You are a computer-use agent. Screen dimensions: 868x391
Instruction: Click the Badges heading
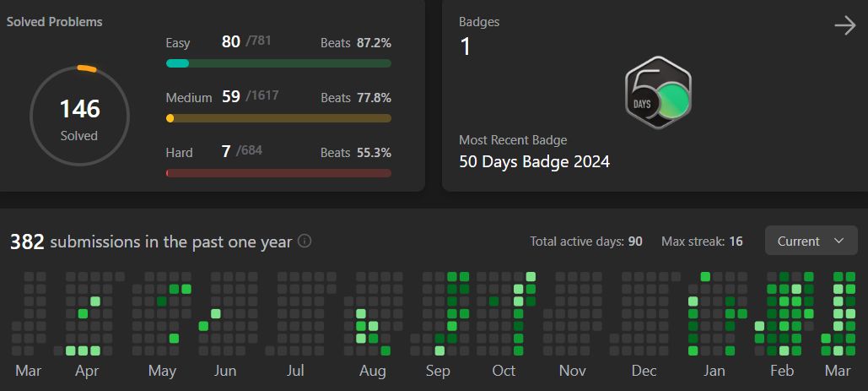coord(479,22)
